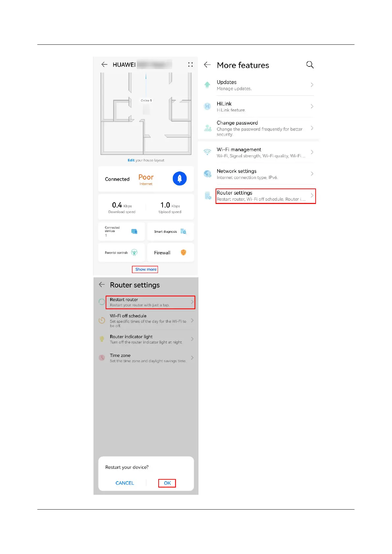Select Router indicator light option

tap(146, 339)
